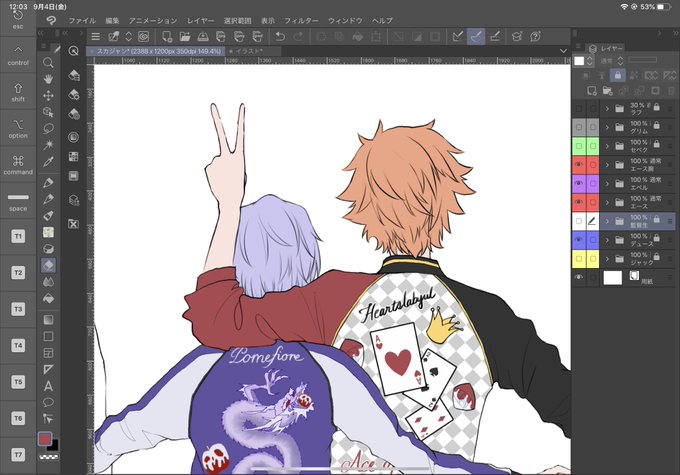The image size is (680, 475).
Task: Open the フィルター menu
Action: tap(301, 20)
